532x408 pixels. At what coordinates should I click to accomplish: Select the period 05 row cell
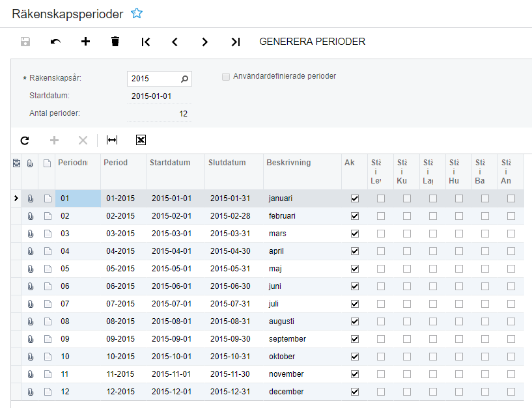pos(78,269)
